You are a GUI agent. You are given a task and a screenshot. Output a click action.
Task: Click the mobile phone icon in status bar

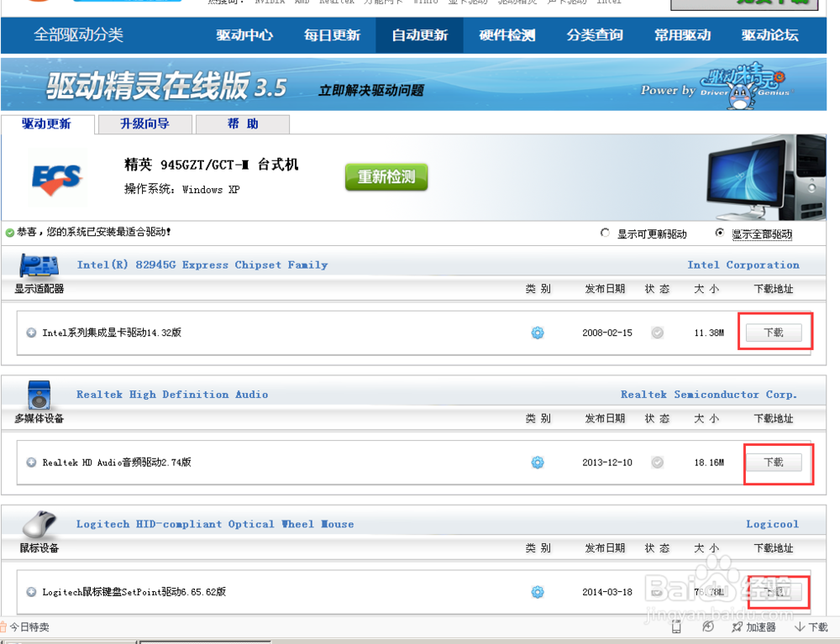pyautogui.click(x=676, y=627)
